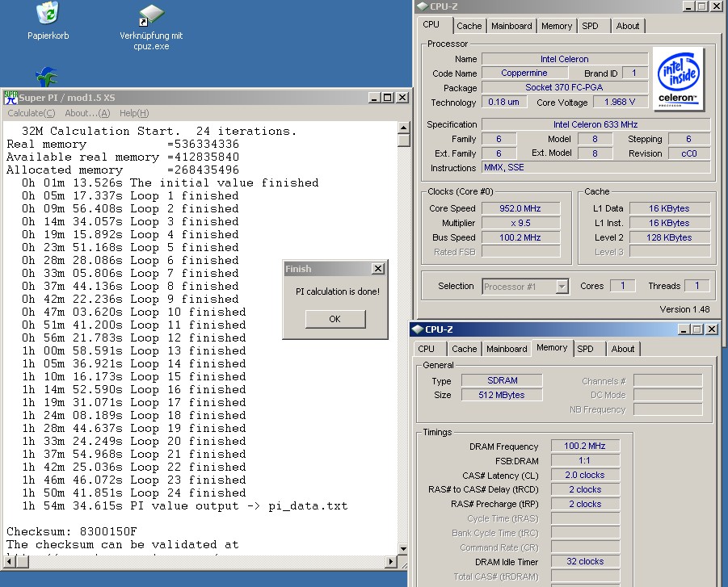Image resolution: width=728 pixels, height=587 pixels.
Task: Click the 32 clocks DRAM Idle Timer value
Action: 585,561
